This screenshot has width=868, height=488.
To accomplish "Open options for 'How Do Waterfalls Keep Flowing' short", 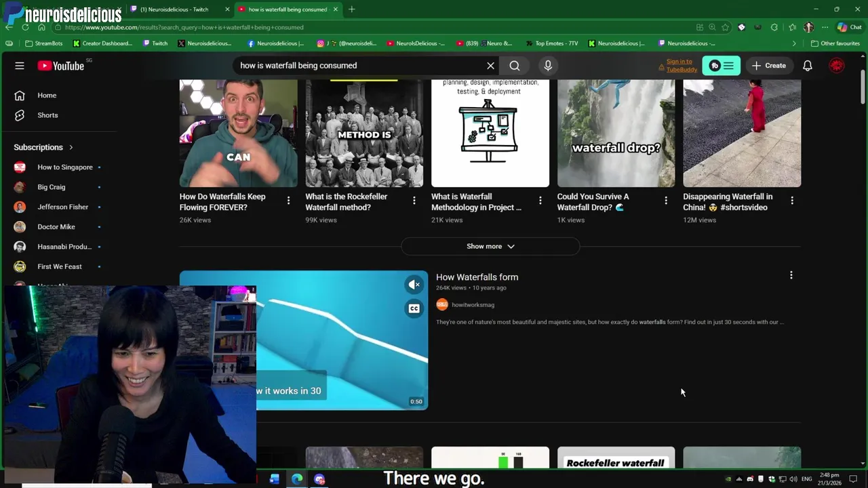I will click(288, 201).
